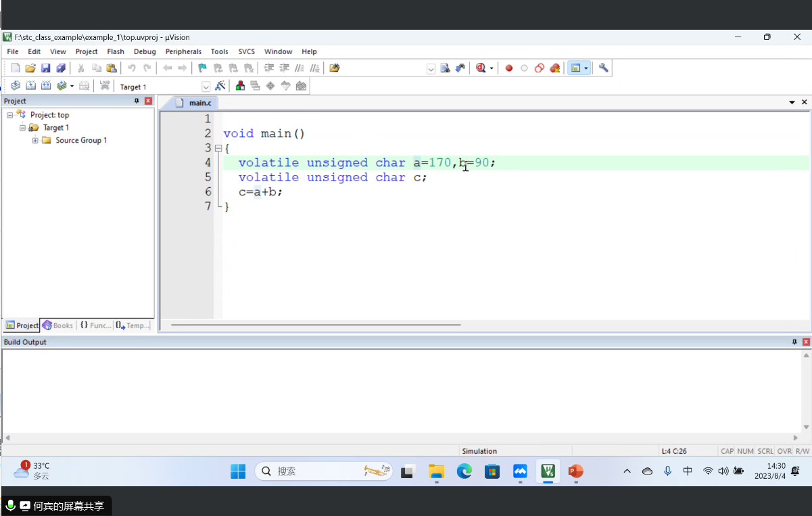Open Options for Target magic wand icon
This screenshot has width=812, height=516.
(220, 86)
